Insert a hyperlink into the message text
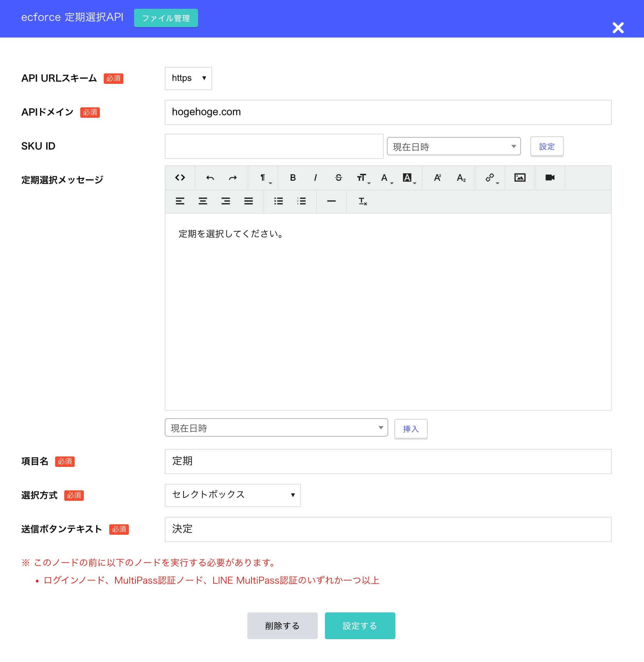This screenshot has height=662, width=644. coord(489,177)
